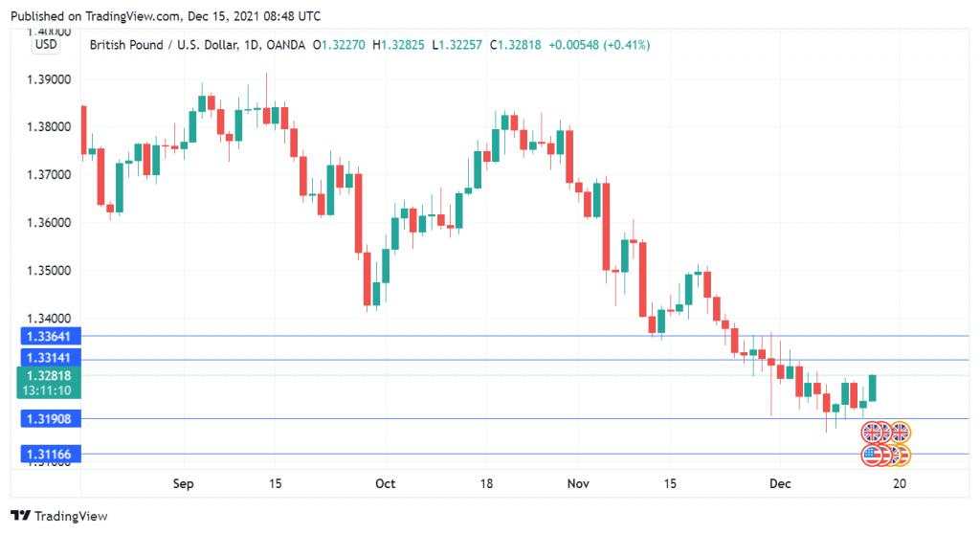Click the Published on TradingView.com text
This screenshot has width=980, height=534.
point(166,15)
